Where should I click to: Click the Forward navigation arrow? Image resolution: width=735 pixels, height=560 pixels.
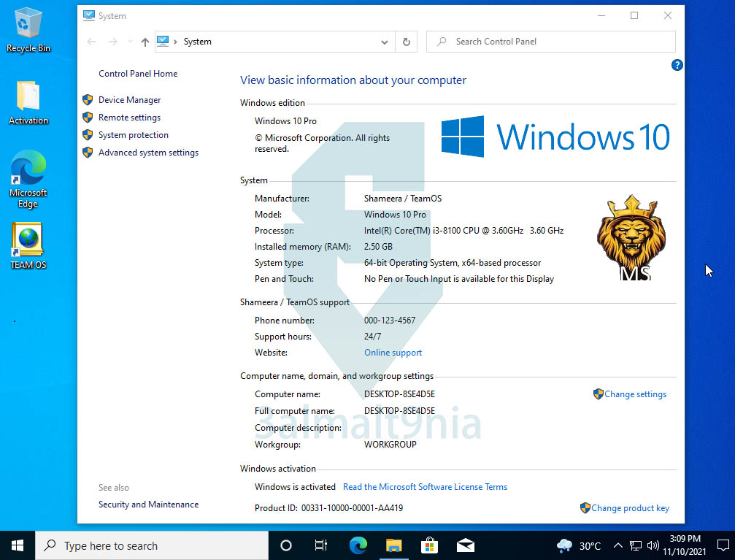113,42
